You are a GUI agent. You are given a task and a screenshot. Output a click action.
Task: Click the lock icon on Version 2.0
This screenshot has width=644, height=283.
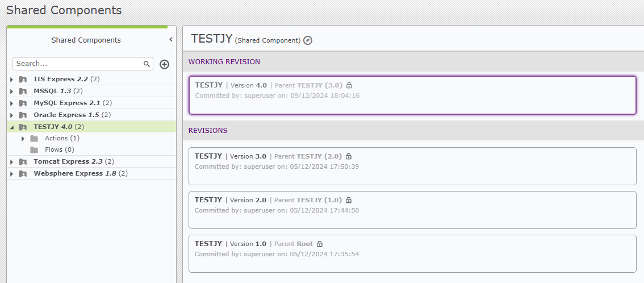pyautogui.click(x=348, y=200)
